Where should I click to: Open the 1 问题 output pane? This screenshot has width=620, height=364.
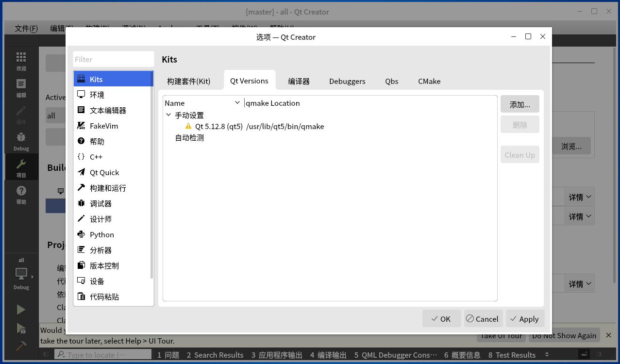coord(168,355)
